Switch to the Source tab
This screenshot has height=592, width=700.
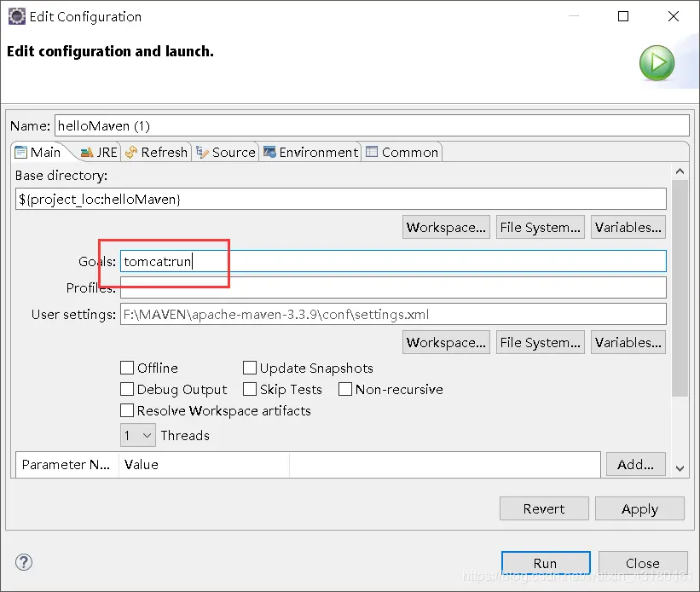click(226, 153)
